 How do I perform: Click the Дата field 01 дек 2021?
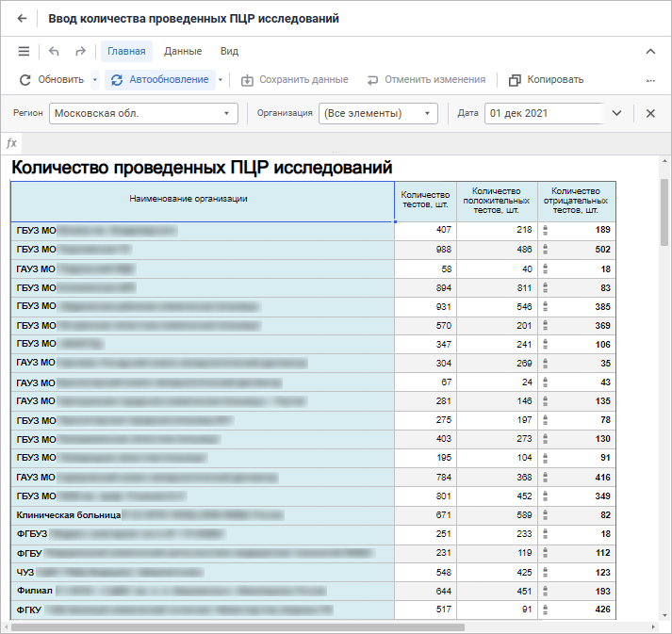542,113
